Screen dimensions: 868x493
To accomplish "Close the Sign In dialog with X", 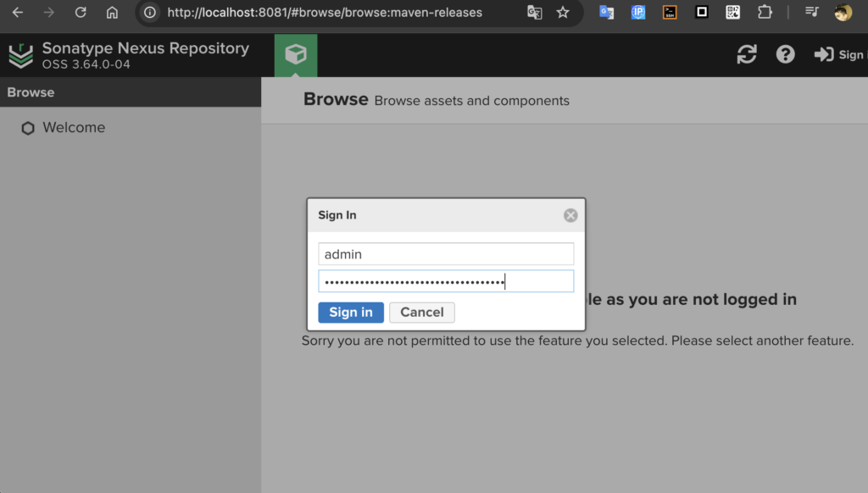I will 570,215.
